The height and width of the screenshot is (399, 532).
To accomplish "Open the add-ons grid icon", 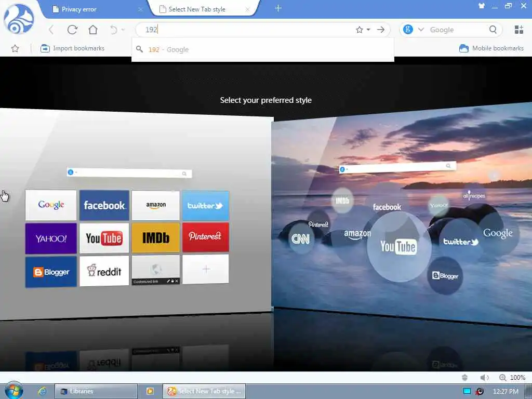I will coord(519,30).
